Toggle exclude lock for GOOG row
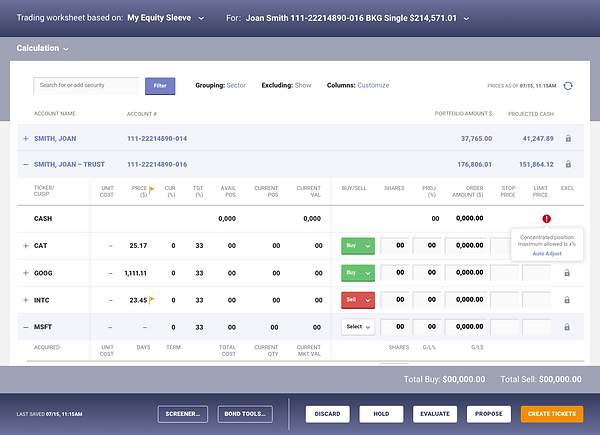 [567, 273]
